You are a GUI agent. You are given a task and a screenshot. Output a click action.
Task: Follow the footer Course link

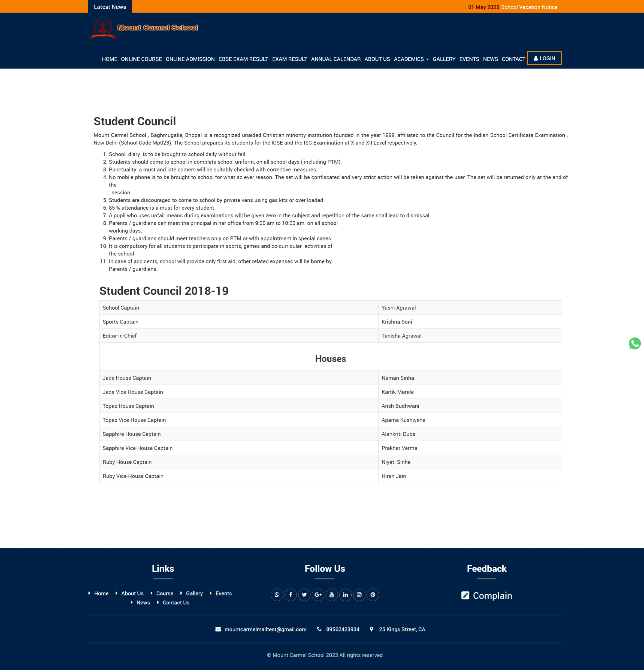pyautogui.click(x=165, y=593)
